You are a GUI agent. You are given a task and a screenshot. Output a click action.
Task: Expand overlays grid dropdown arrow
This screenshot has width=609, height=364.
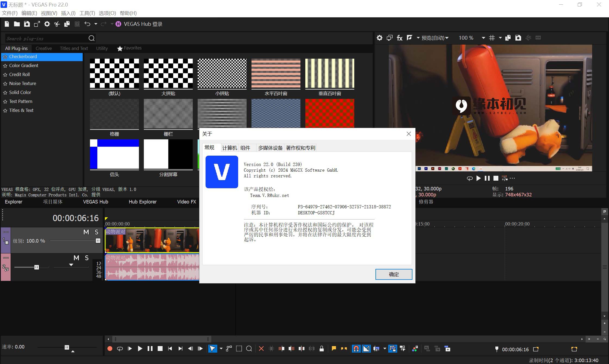[x=500, y=38]
